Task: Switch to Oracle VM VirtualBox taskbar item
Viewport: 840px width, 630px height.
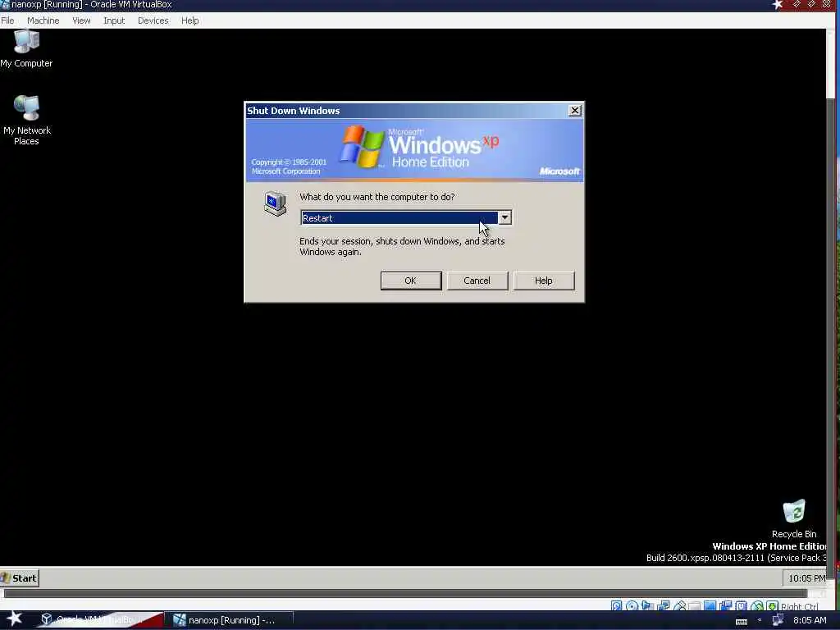Action: [99, 620]
